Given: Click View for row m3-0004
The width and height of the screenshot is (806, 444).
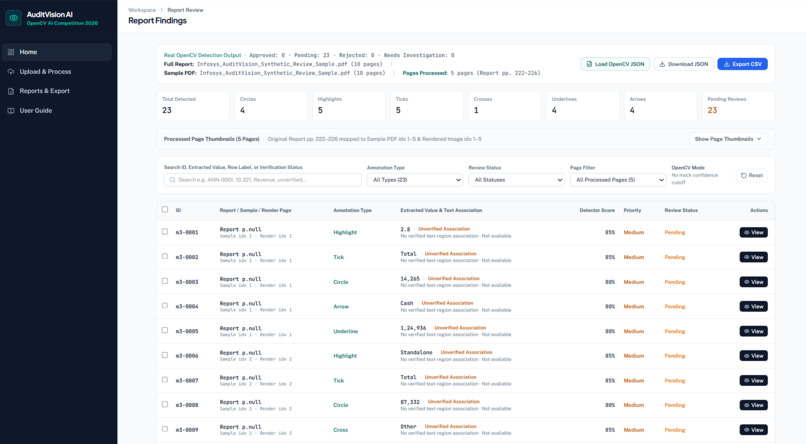Looking at the screenshot, I should point(754,306).
